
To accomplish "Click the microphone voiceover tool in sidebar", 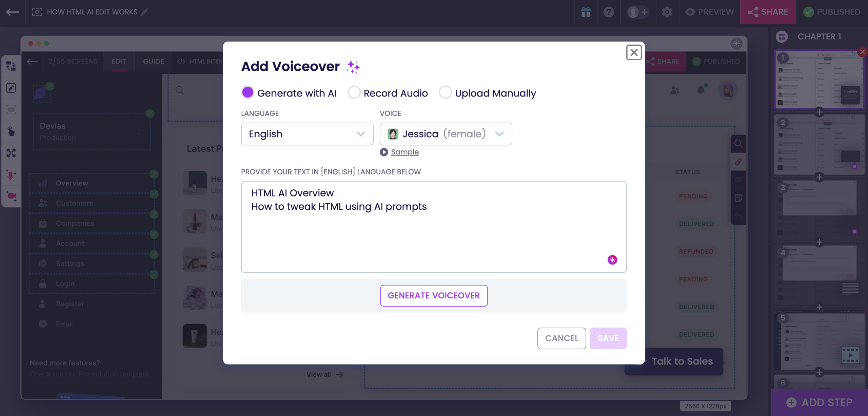I will click(11, 175).
